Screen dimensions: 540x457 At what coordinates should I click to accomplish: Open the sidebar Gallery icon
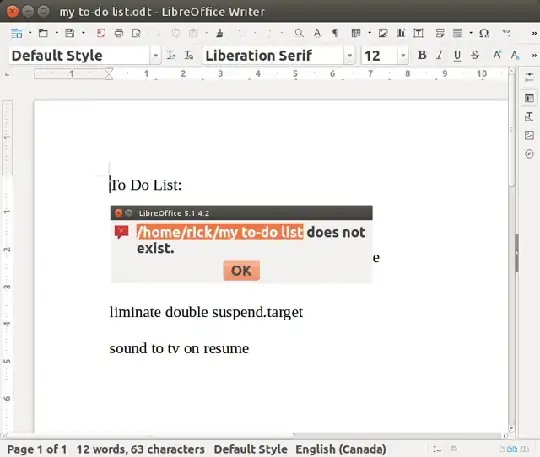tap(529, 135)
